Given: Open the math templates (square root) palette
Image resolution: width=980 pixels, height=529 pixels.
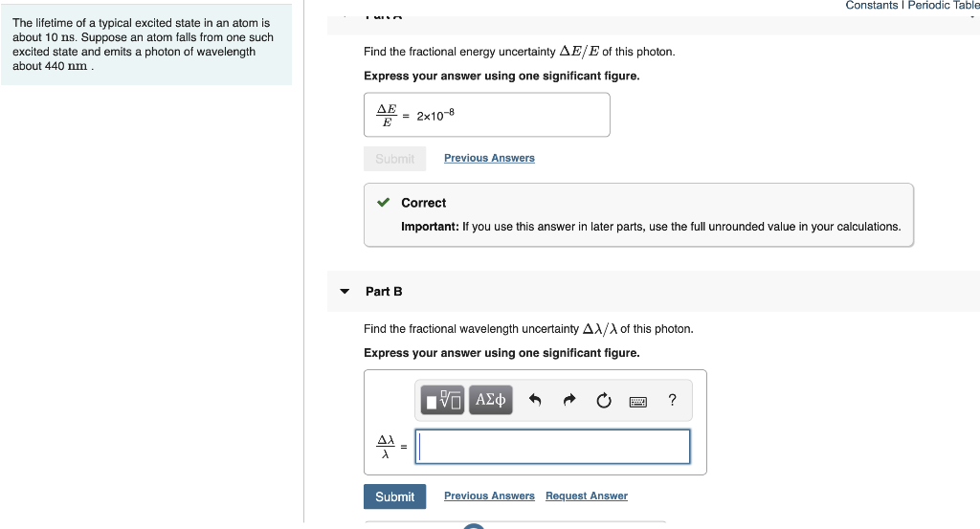Looking at the screenshot, I should (443, 400).
